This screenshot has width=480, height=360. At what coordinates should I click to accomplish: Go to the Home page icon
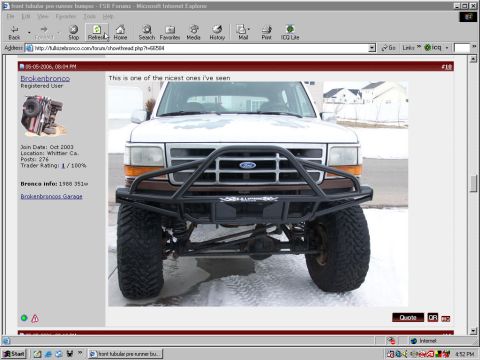point(120,33)
